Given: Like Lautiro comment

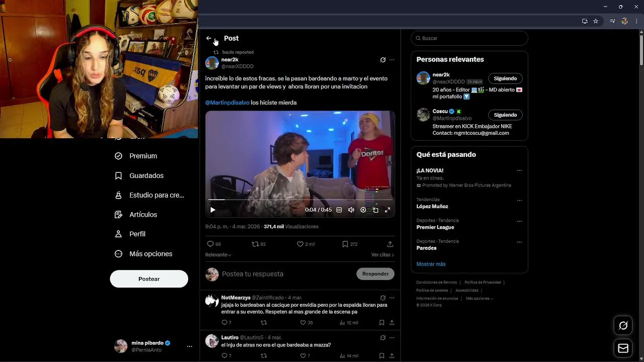Looking at the screenshot, I should 305,356.
